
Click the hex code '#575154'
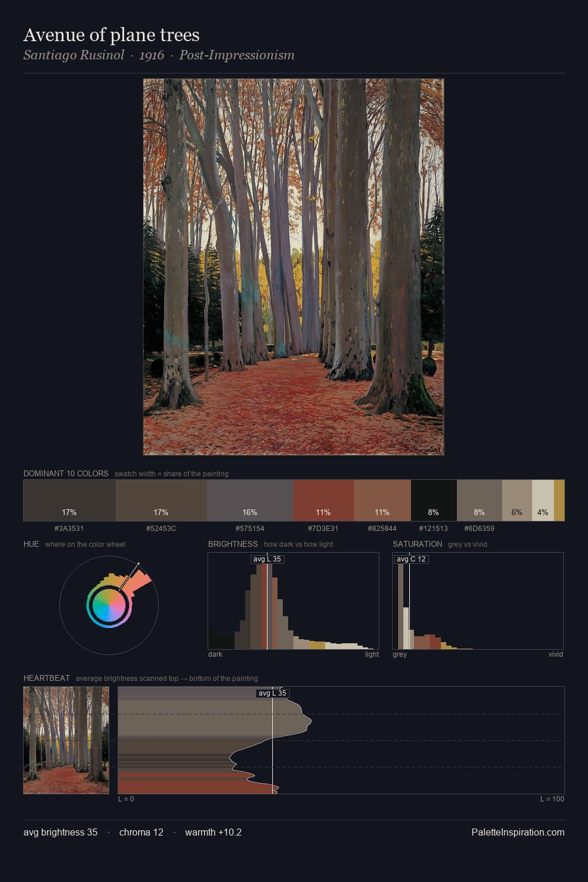coord(250,529)
